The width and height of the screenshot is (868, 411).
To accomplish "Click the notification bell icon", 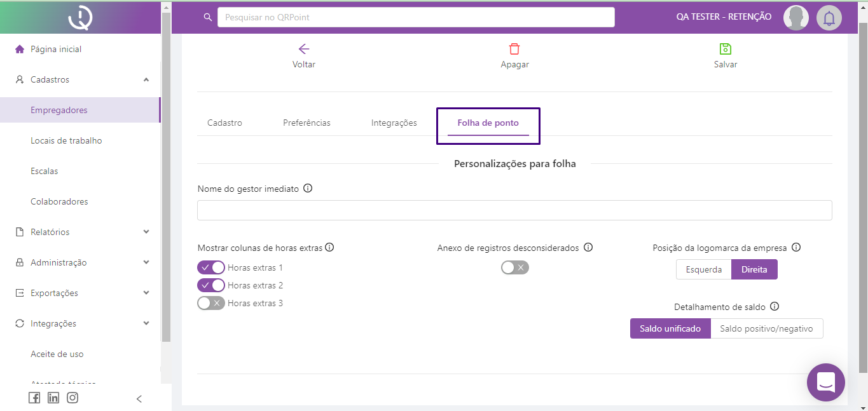I will coord(829,18).
